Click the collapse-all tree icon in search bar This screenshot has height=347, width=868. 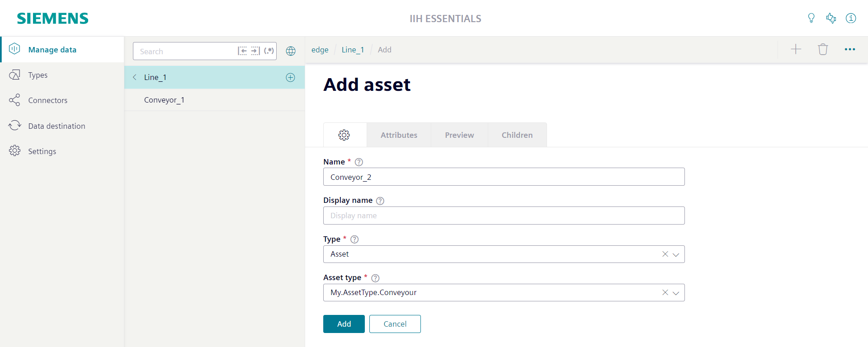pos(242,51)
